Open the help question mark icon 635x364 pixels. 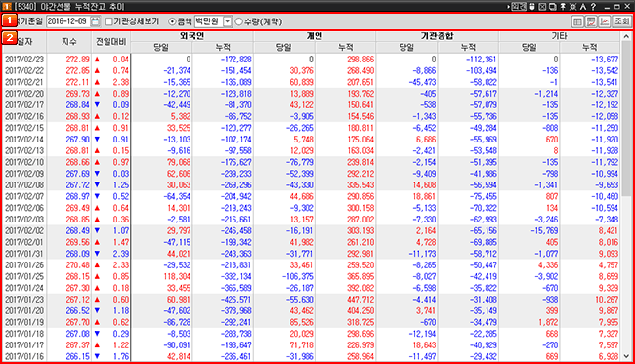pos(593,7)
